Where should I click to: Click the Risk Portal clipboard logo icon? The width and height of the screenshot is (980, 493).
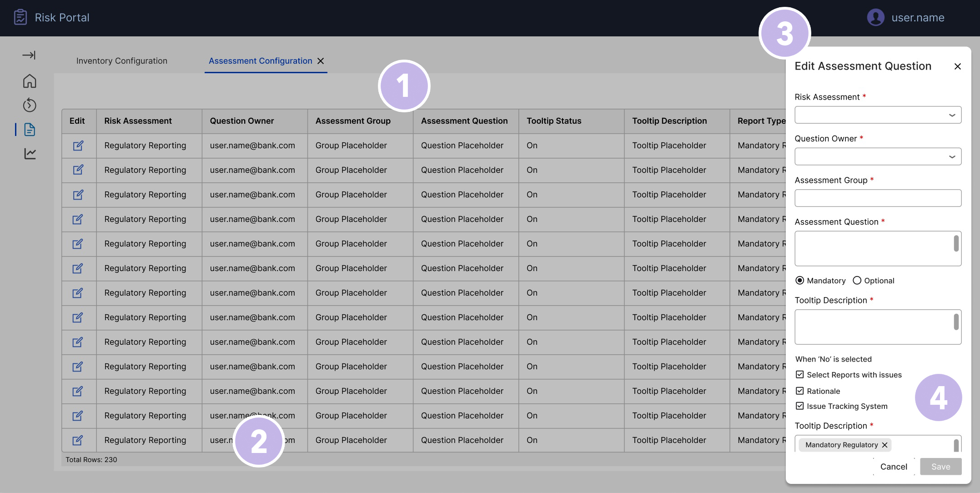[20, 17]
